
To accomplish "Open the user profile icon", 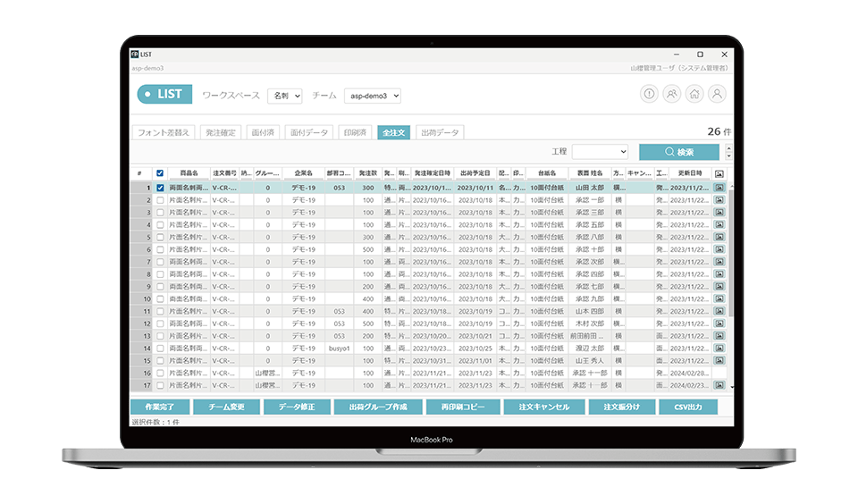I will point(717,94).
